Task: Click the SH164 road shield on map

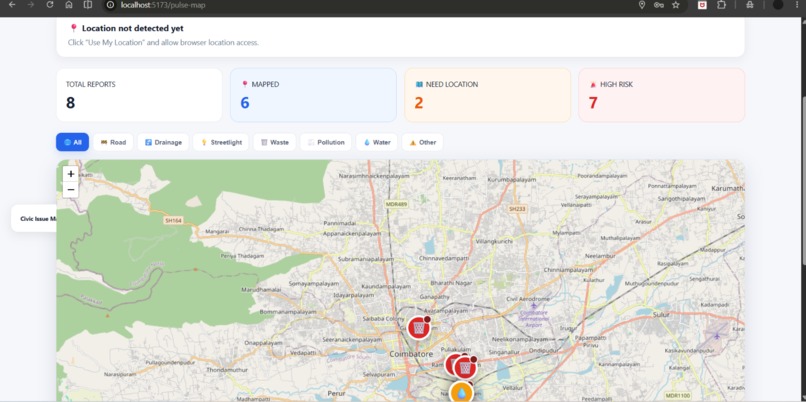Action: pyautogui.click(x=173, y=221)
